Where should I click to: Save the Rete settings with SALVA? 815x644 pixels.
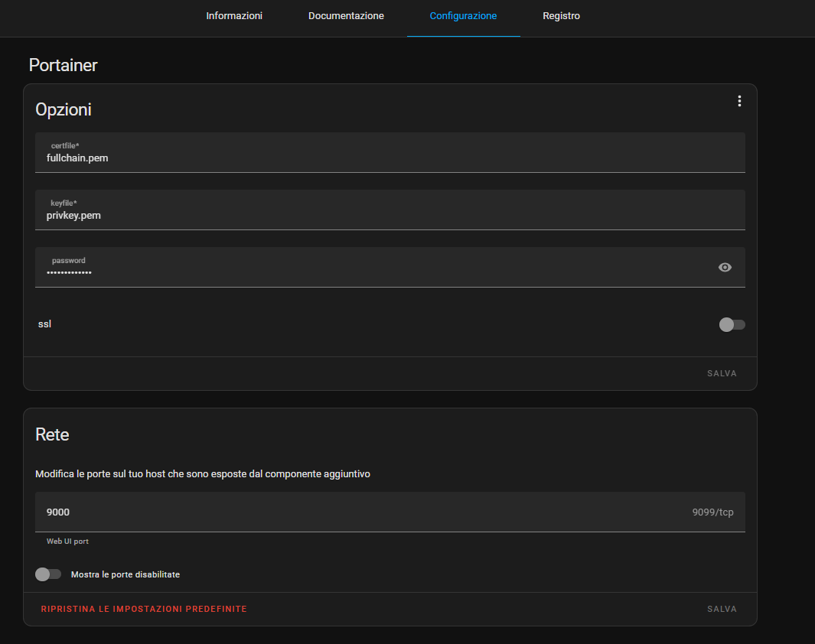pos(722,608)
